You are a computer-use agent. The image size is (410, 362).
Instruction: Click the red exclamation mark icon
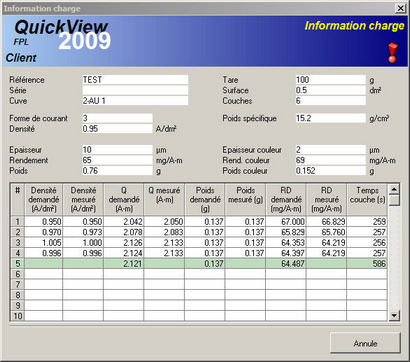tap(393, 53)
